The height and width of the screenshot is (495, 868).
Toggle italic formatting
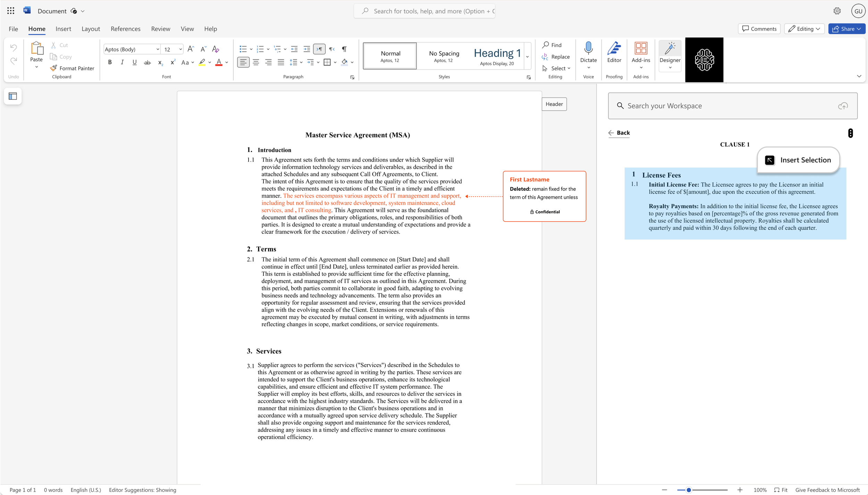(x=122, y=62)
